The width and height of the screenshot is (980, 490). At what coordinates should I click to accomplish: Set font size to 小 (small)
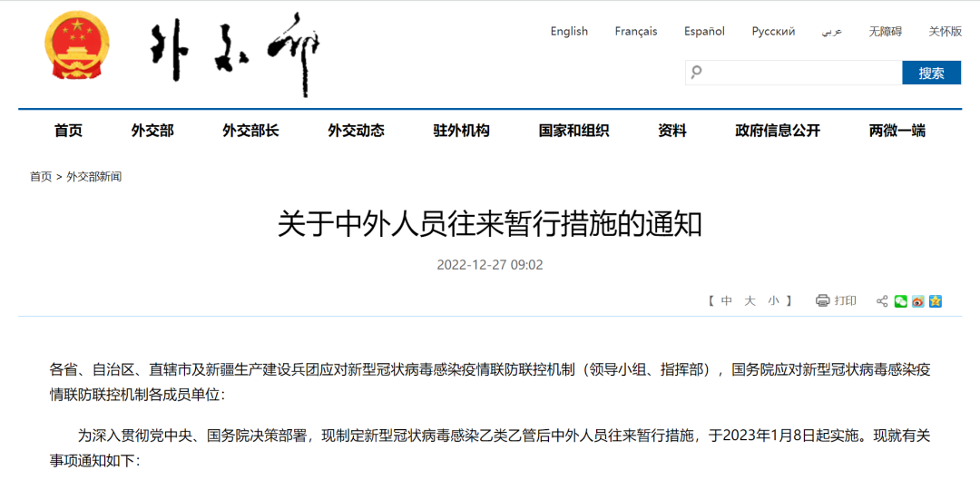(772, 301)
